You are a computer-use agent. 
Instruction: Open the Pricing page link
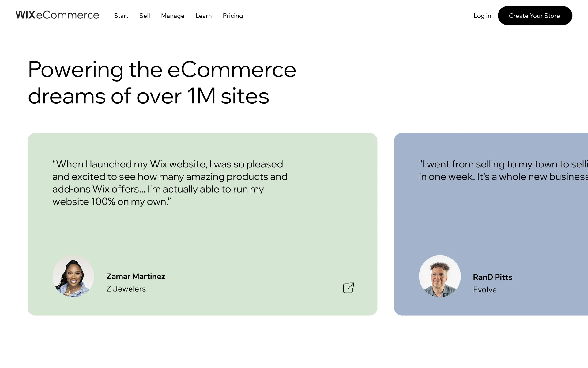pyautogui.click(x=233, y=16)
